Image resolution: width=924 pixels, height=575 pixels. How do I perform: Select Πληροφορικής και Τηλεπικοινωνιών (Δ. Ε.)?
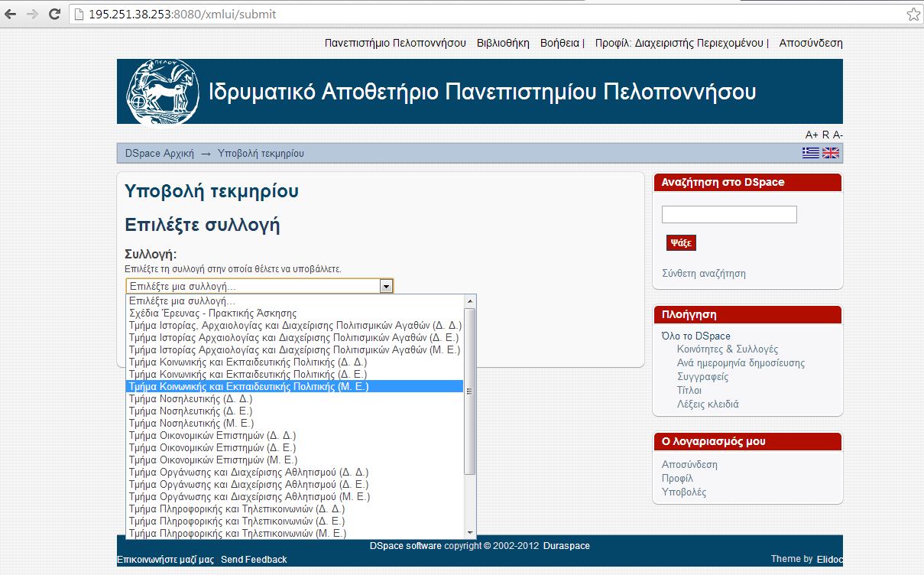(x=295, y=521)
